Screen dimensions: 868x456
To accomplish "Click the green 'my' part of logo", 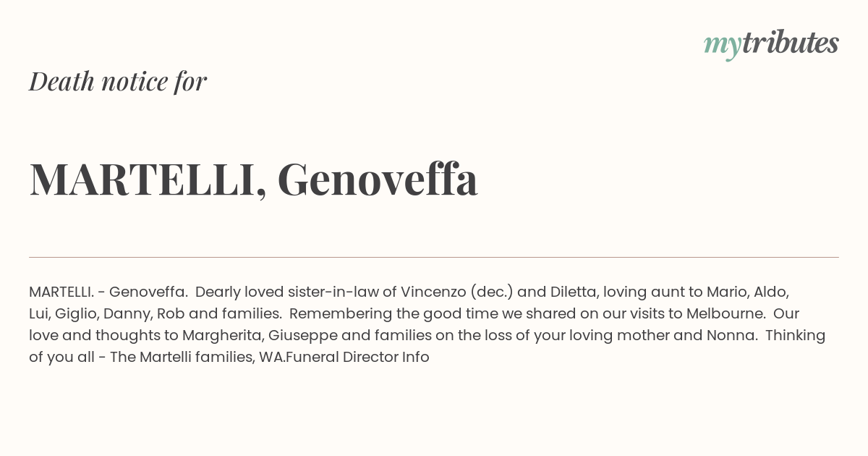I will coord(723,46).
